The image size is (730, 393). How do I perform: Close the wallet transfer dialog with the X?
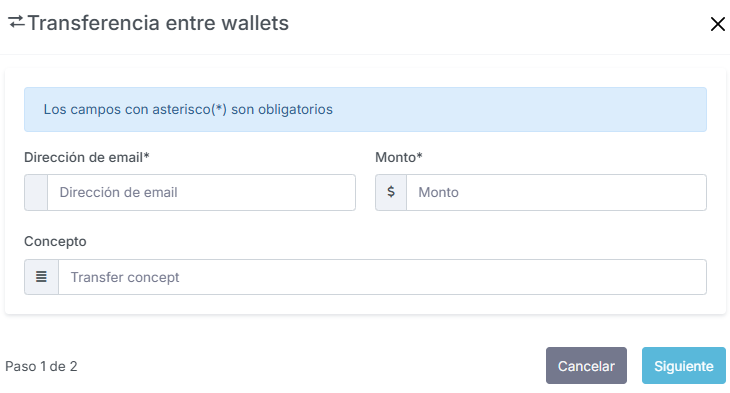point(717,24)
